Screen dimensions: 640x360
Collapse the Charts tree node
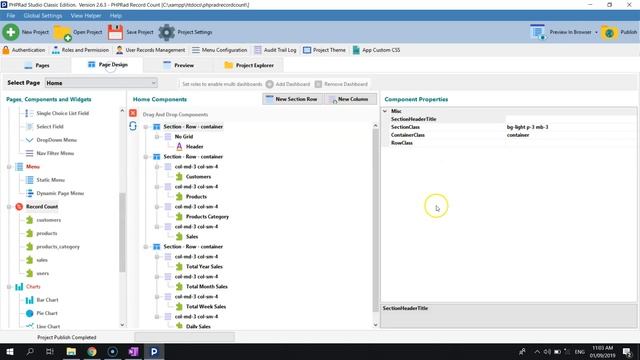(9, 287)
